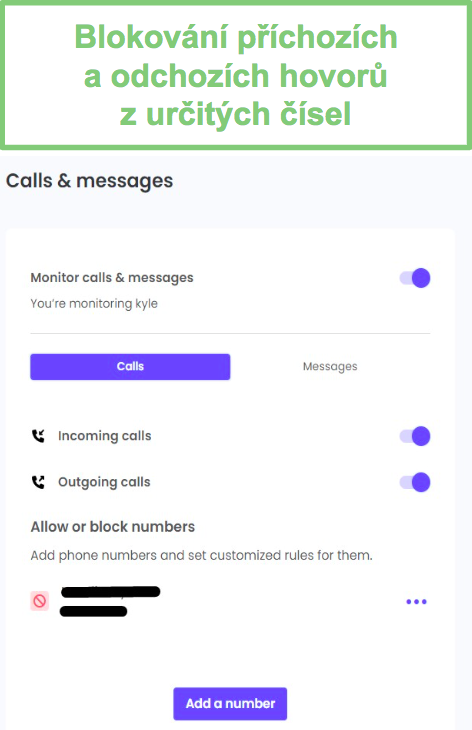The image size is (472, 730).
Task: Click the Incoming calls label
Action: (x=105, y=436)
